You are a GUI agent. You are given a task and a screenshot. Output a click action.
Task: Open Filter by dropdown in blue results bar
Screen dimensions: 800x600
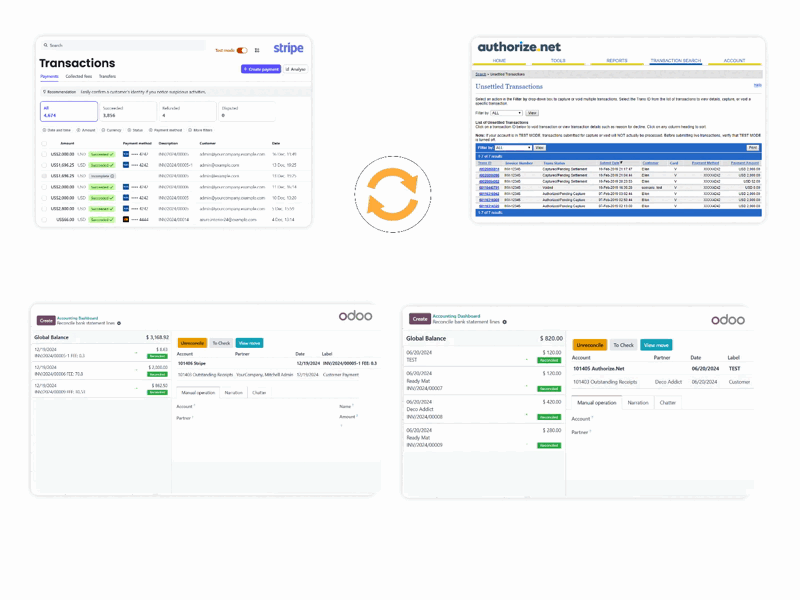pyautogui.click(x=513, y=147)
